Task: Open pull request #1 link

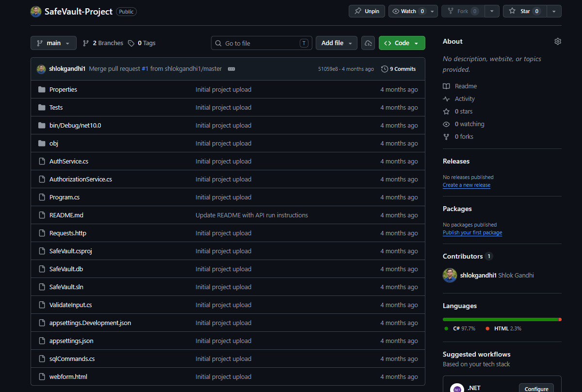Action: [145, 69]
